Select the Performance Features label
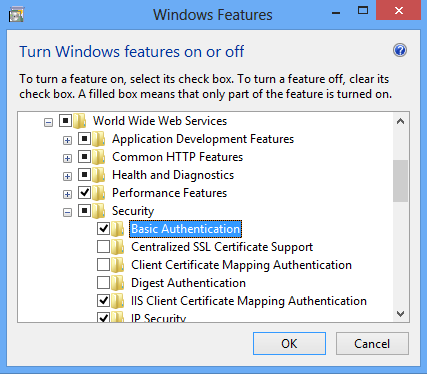The image size is (427, 374). click(x=169, y=193)
